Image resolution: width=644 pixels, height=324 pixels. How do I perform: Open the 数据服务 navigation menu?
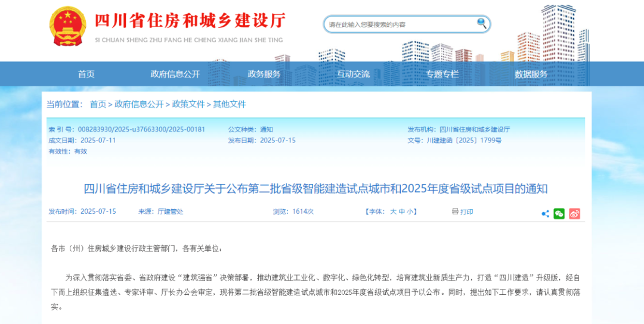531,74
